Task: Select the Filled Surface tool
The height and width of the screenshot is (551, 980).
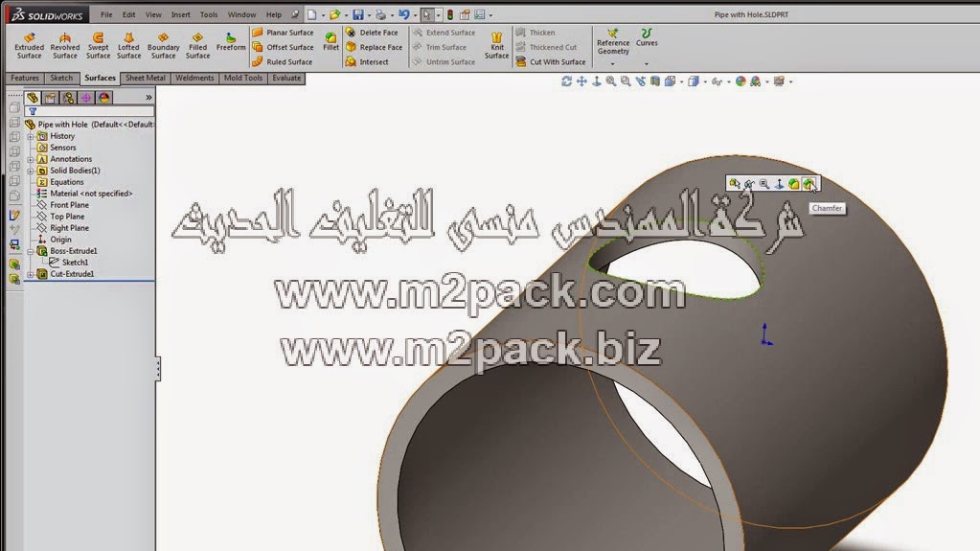Action: click(197, 46)
